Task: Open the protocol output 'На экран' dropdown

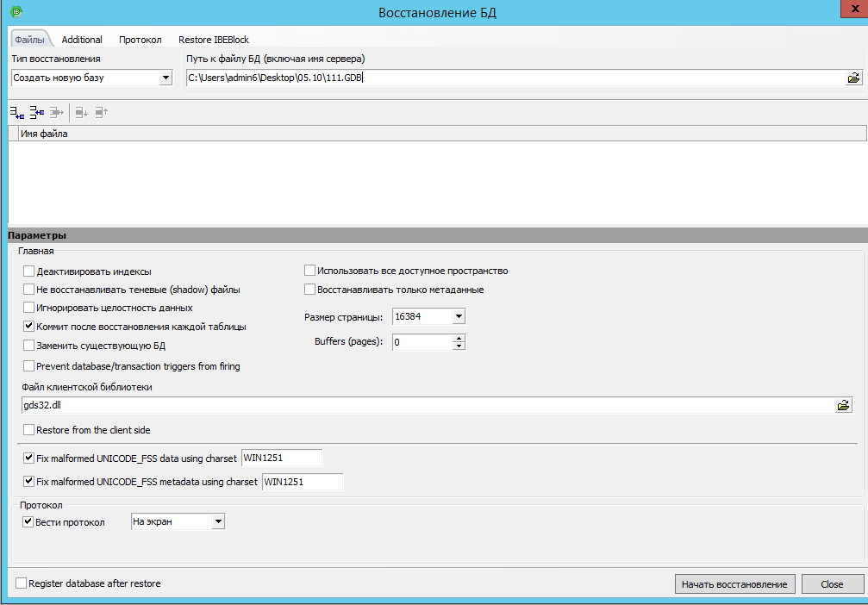Action: [x=218, y=521]
